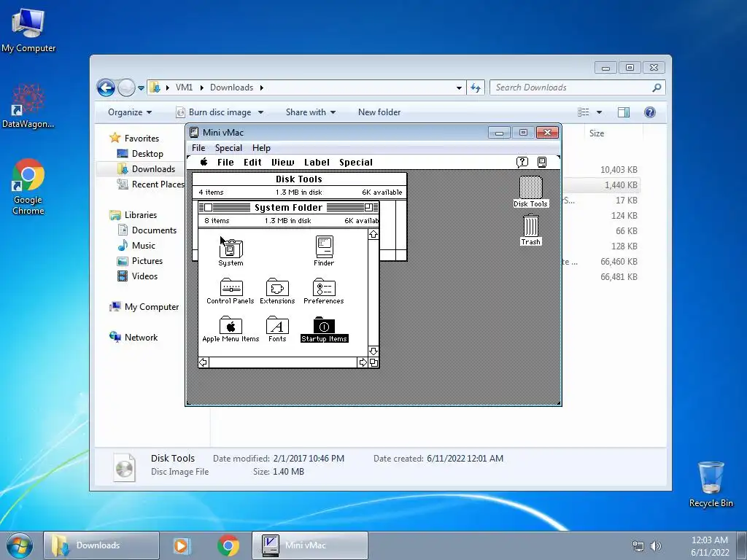Click right scroll arrow in System Folder
This screenshot has width=747, height=560.
pos(363,362)
